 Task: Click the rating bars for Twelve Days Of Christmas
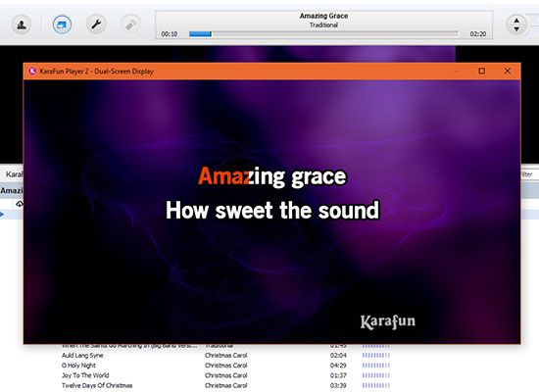pos(376,385)
